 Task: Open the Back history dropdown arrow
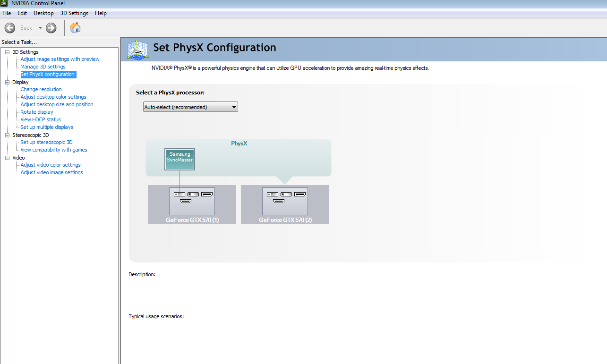point(40,28)
